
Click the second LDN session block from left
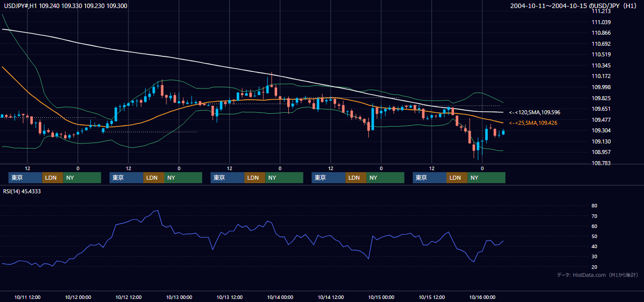point(154,178)
